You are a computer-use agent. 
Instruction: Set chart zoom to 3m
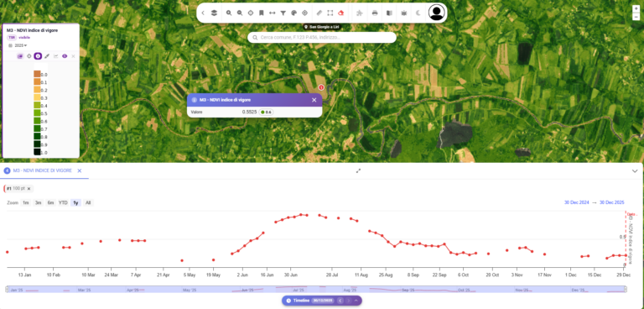point(39,203)
